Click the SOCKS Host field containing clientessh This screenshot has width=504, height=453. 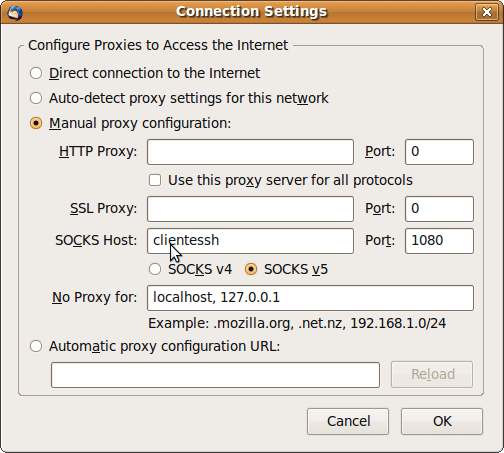pos(250,241)
